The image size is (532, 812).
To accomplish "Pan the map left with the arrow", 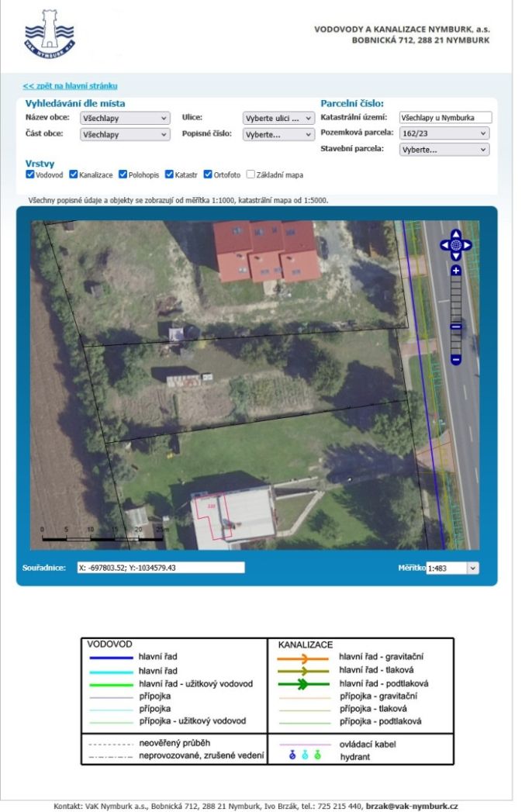I will coord(444,245).
